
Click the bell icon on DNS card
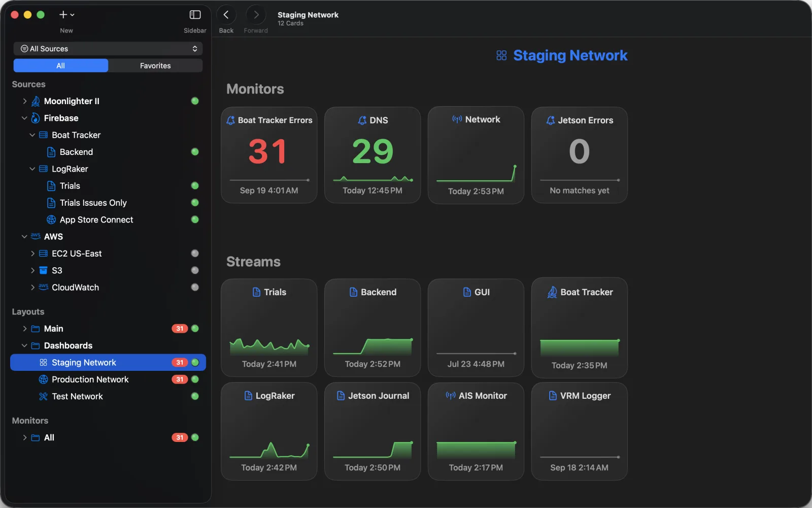click(362, 120)
